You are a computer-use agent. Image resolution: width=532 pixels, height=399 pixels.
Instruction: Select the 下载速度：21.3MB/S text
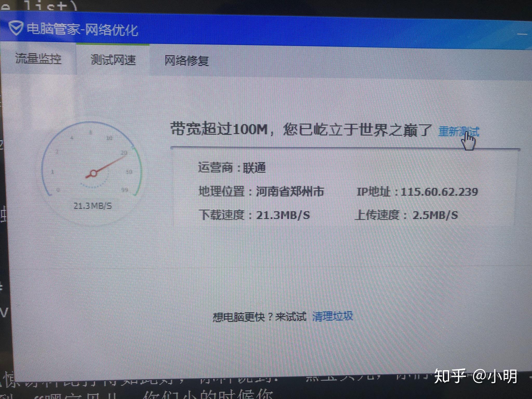point(255,215)
